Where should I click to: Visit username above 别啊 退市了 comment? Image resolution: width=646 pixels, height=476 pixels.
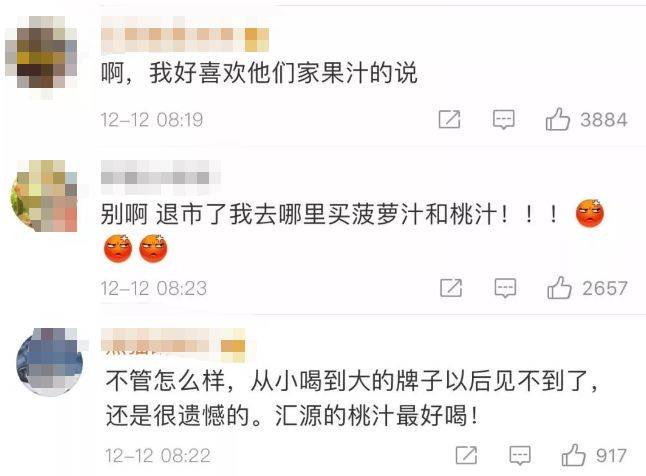tap(161, 178)
